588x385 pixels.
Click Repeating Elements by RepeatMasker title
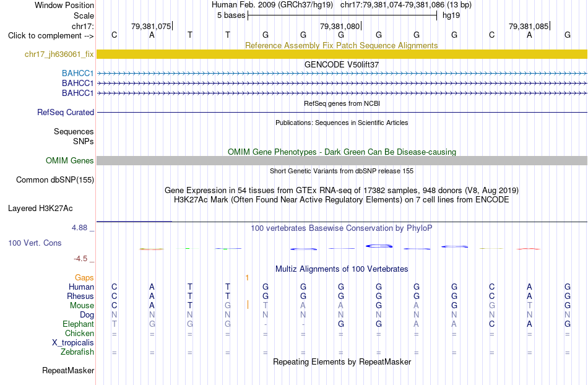click(x=342, y=361)
